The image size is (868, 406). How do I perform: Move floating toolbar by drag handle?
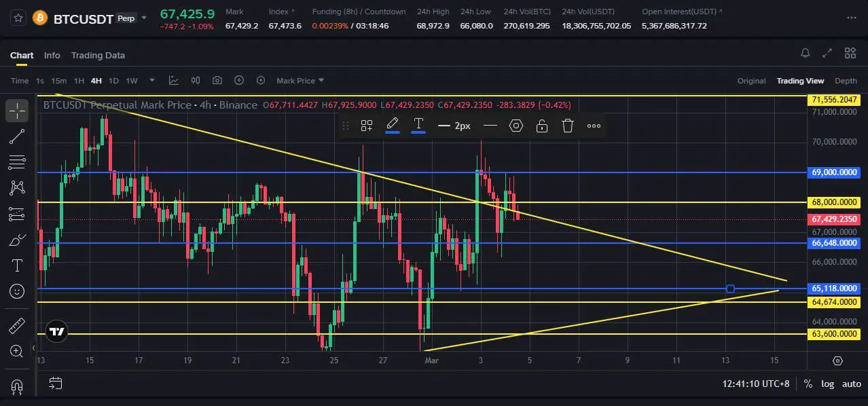point(346,126)
